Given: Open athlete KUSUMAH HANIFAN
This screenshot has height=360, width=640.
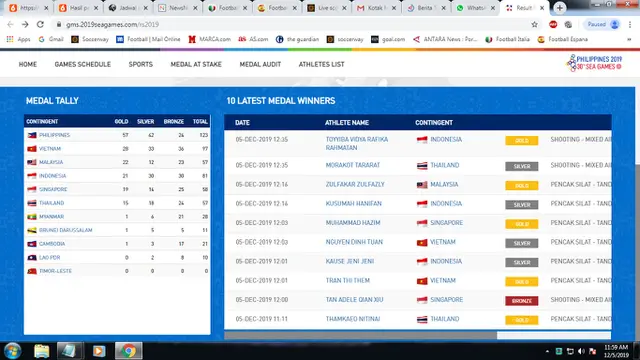Looking at the screenshot, I should click(353, 204).
